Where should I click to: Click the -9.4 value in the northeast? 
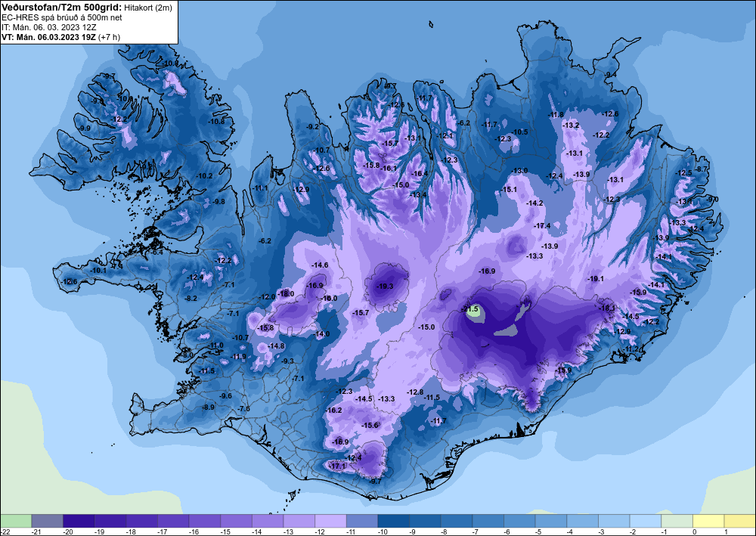[x=611, y=75]
